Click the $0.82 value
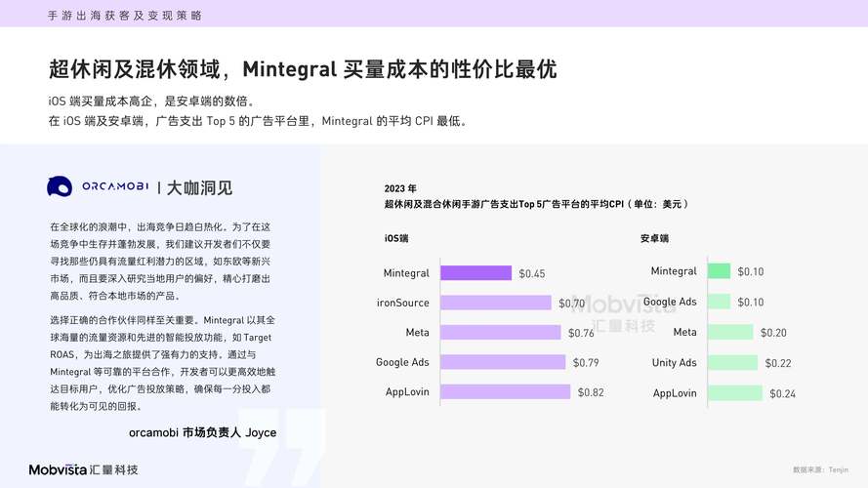 click(591, 392)
